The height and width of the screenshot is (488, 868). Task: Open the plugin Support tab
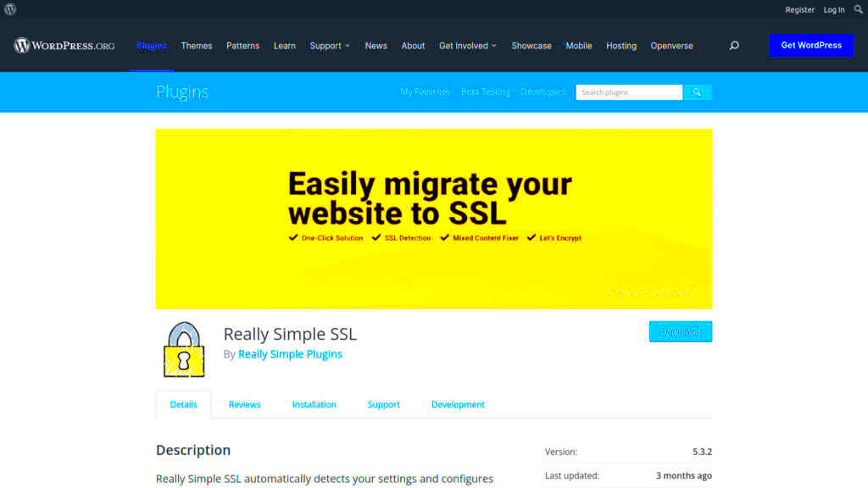pyautogui.click(x=384, y=404)
